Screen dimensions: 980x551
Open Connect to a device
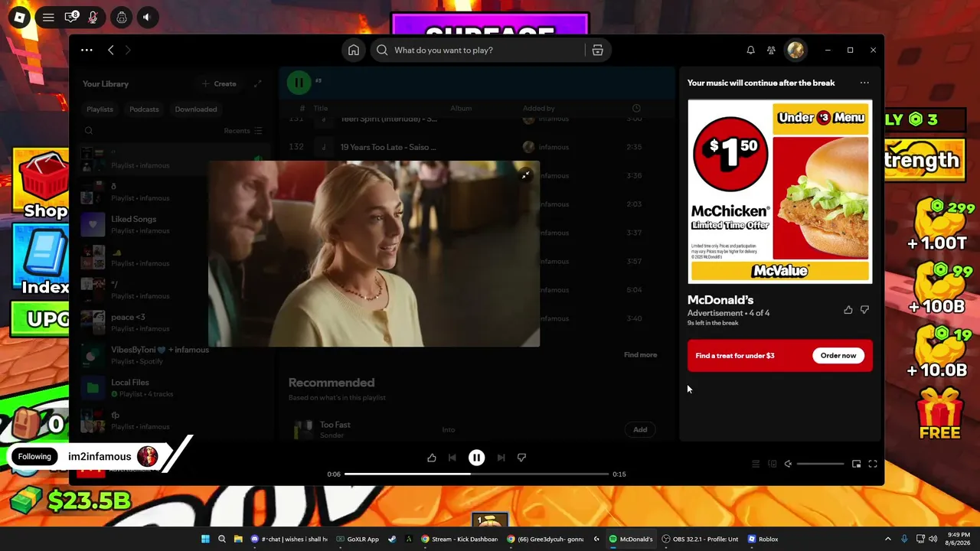(773, 464)
